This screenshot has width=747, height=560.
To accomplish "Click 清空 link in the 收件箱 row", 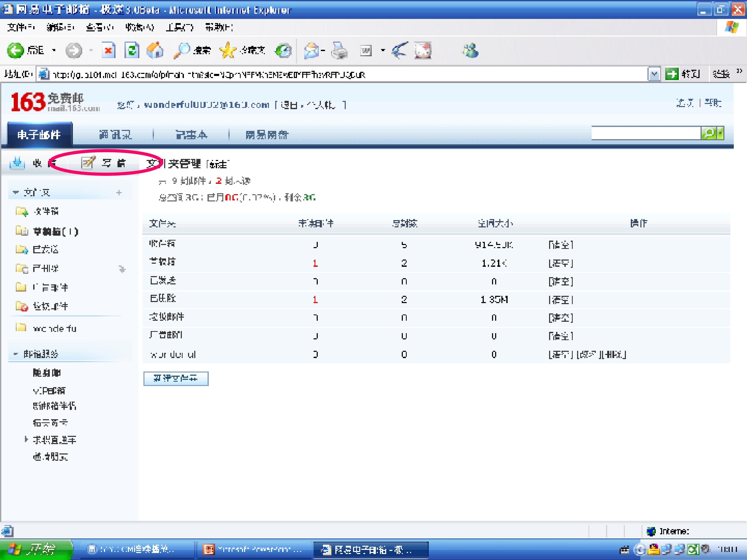I will pyautogui.click(x=561, y=244).
